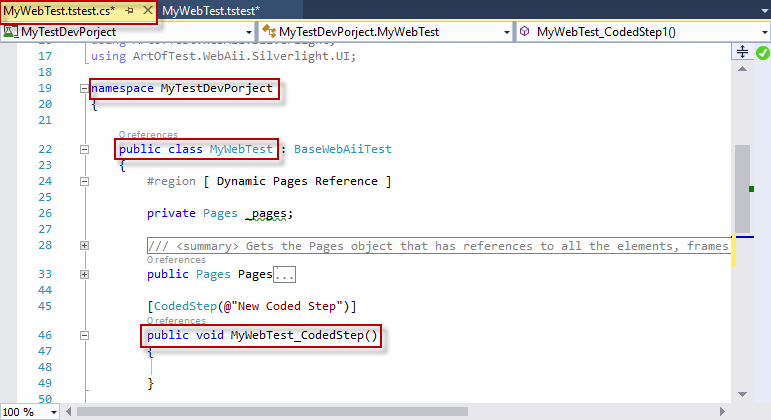Collapse the MyWebTest_CodedStep method on line 46
771x420 pixels.
click(84, 335)
